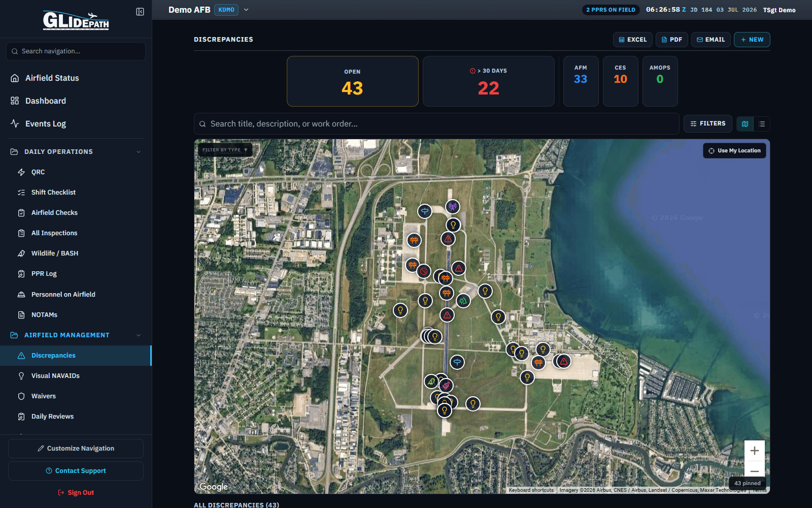The height and width of the screenshot is (508, 812).
Task: Click Customize Navigation button
Action: click(x=76, y=449)
